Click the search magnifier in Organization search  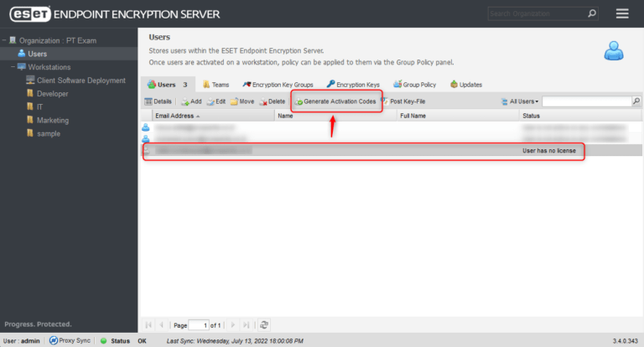point(593,13)
